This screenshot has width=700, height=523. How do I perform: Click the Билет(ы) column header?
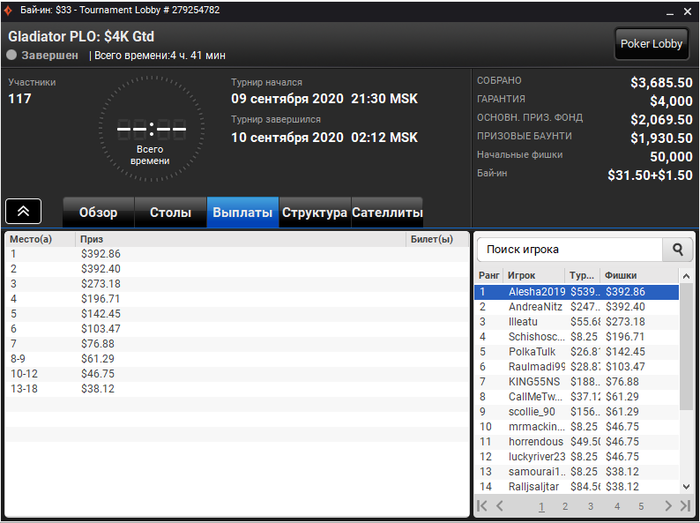click(437, 239)
